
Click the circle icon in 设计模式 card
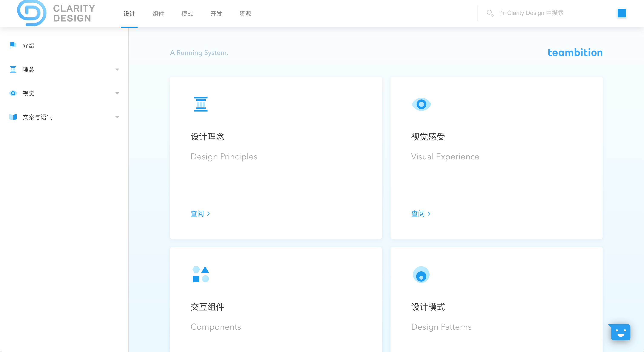[x=421, y=274]
